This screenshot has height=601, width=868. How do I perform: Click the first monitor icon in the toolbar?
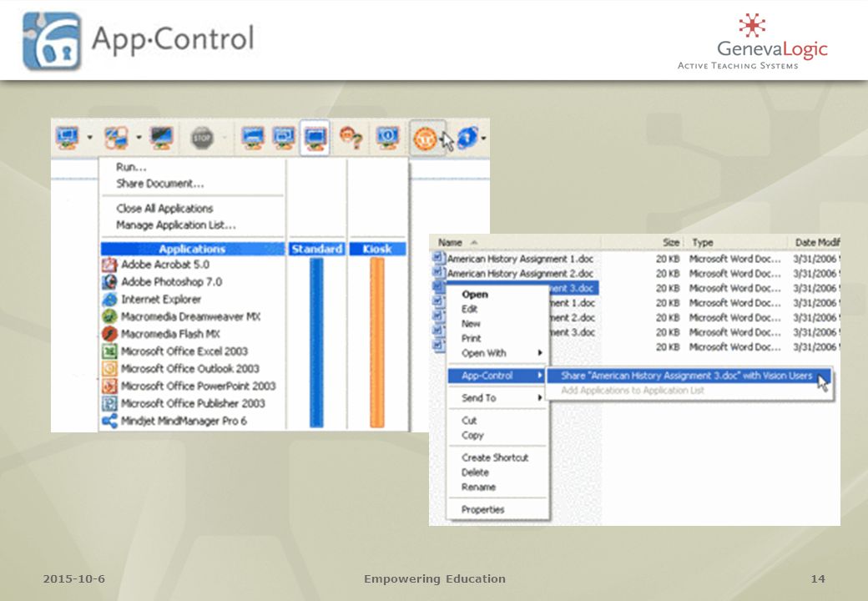click(x=68, y=137)
